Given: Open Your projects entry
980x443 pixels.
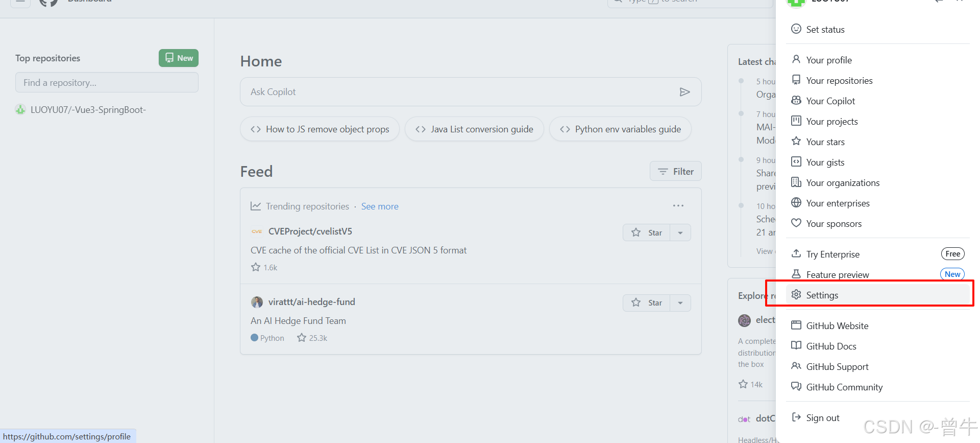Looking at the screenshot, I should click(877, 121).
